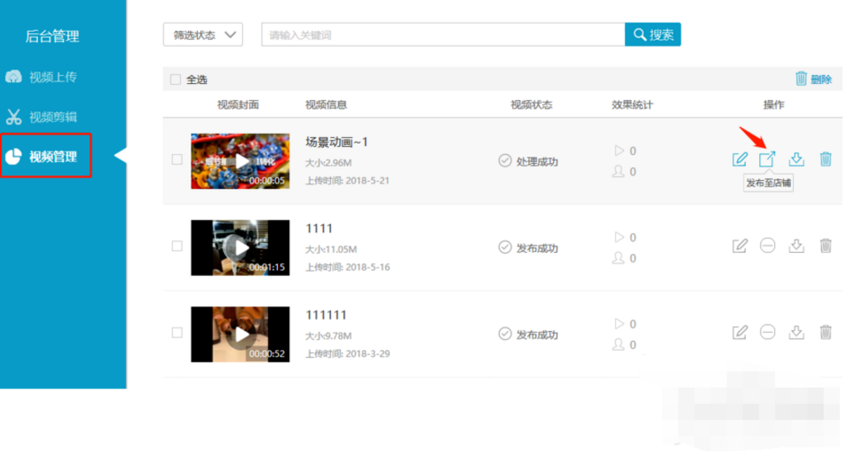The image size is (868, 457).
Task: Open the 筛选状态 filter dropdown
Action: (x=203, y=35)
